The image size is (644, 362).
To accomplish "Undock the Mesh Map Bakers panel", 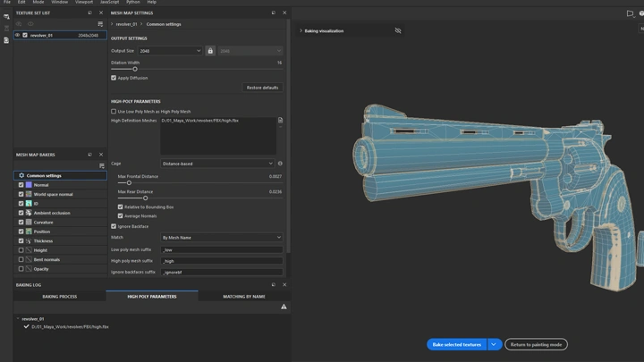I will click(x=90, y=155).
